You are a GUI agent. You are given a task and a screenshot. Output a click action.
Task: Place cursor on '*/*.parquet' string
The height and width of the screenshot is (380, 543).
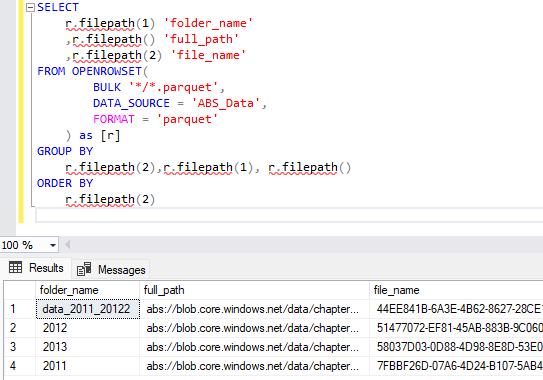pyautogui.click(x=173, y=87)
